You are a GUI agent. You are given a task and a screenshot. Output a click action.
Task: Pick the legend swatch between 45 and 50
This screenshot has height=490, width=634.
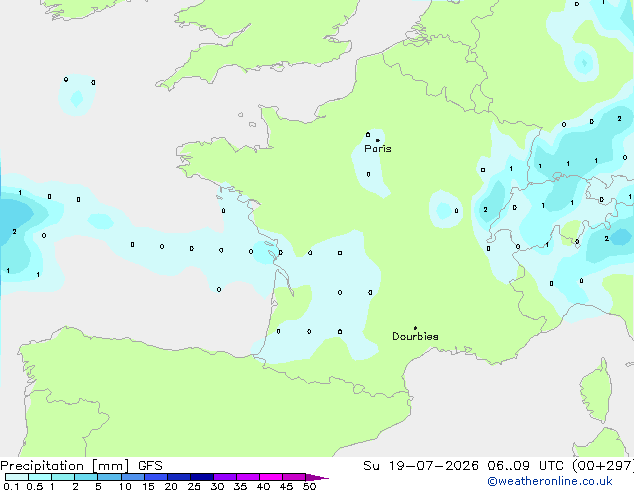click(x=294, y=477)
